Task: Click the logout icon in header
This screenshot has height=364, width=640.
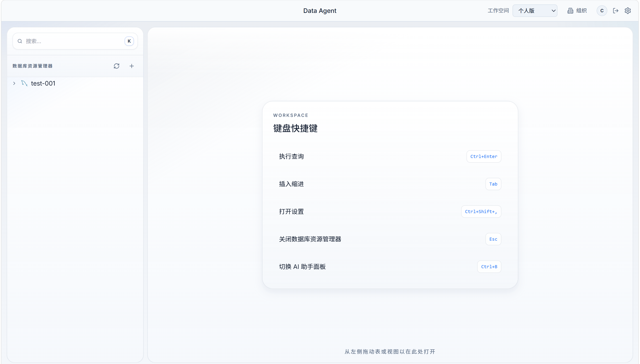Action: (x=616, y=10)
